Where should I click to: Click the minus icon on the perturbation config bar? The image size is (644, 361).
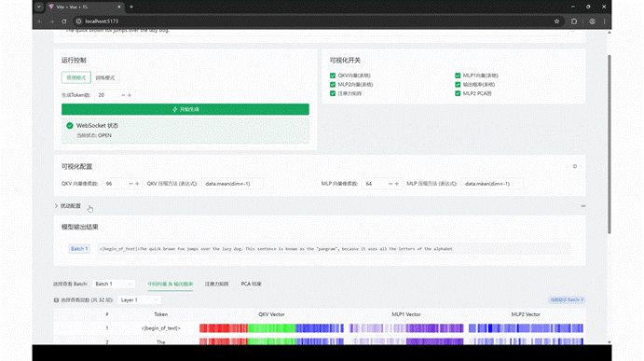583,206
